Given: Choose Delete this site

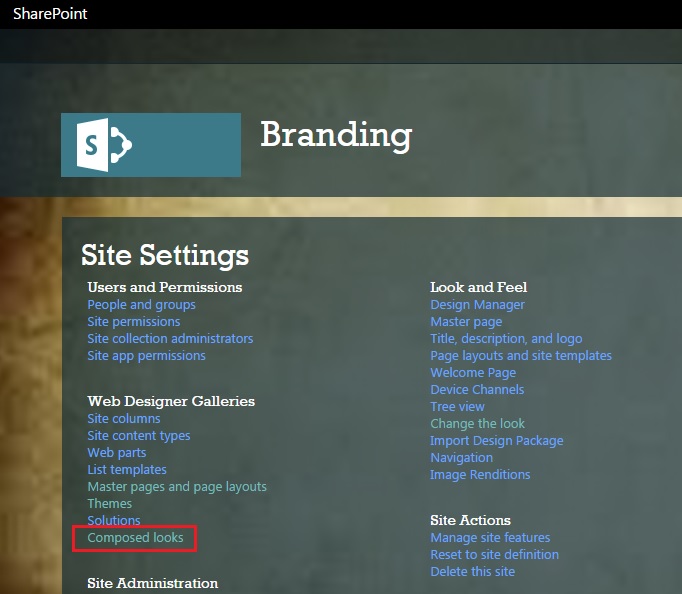Looking at the screenshot, I should coord(472,571).
